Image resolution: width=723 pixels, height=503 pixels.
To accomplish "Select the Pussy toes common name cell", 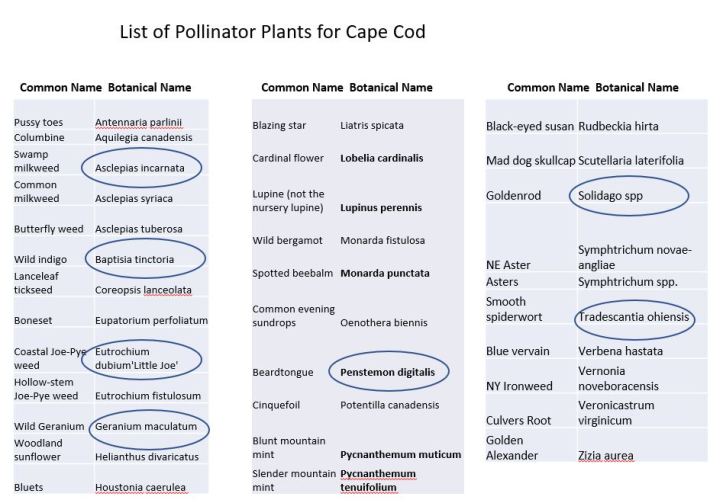I will pos(40,122).
